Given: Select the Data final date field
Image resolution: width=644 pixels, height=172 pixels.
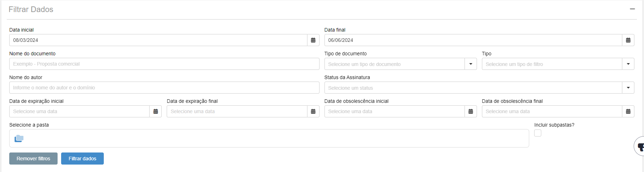Looking at the screenshot, I should (473, 40).
